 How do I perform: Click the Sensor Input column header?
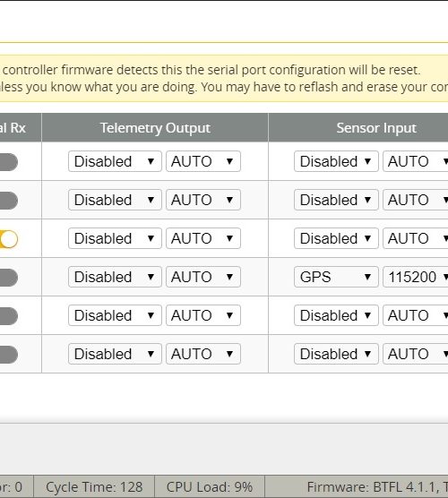coord(376,128)
